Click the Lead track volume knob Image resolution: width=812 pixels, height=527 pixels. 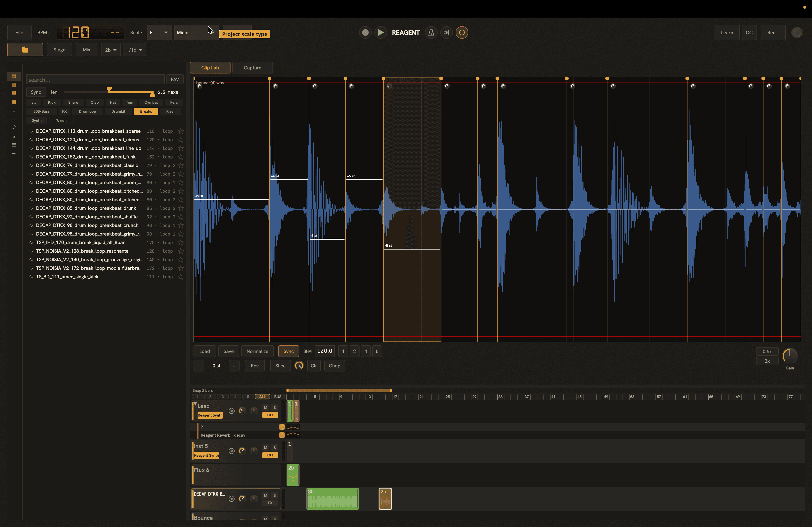tap(242, 411)
